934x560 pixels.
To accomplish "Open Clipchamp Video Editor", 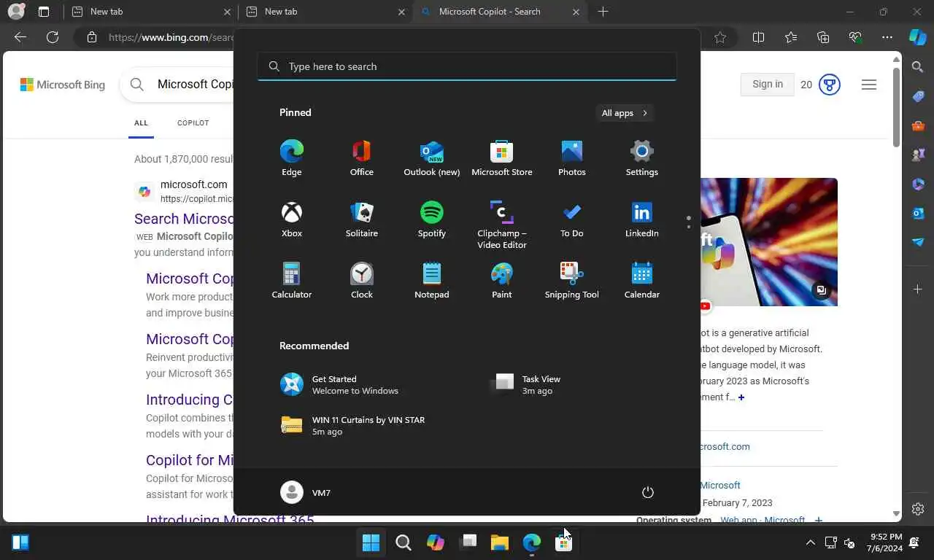I will (501, 225).
